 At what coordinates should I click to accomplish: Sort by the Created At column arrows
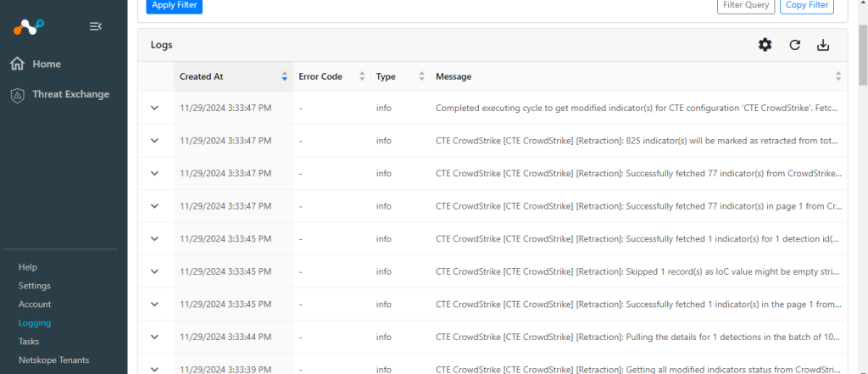(x=285, y=76)
